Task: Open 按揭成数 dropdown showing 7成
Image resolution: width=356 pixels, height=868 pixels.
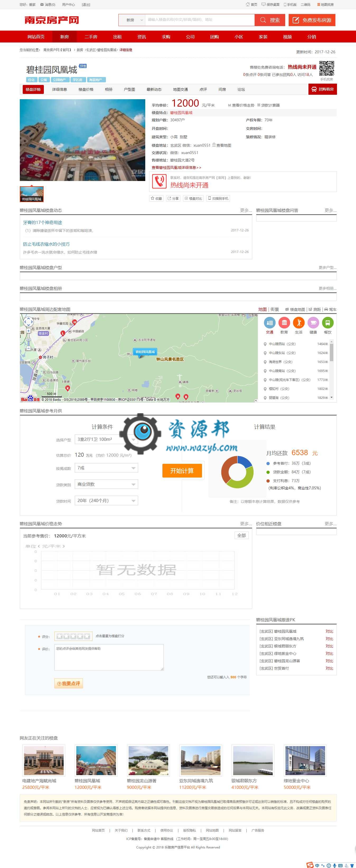Action: pyautogui.click(x=106, y=468)
